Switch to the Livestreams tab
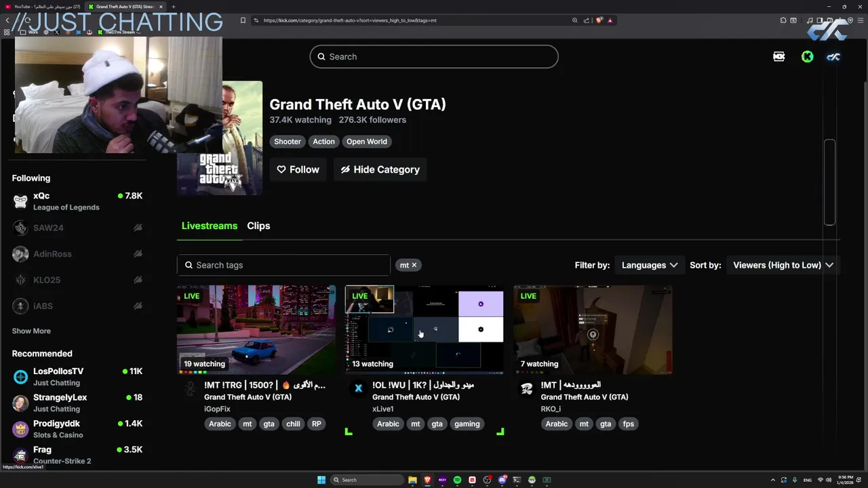 click(210, 226)
